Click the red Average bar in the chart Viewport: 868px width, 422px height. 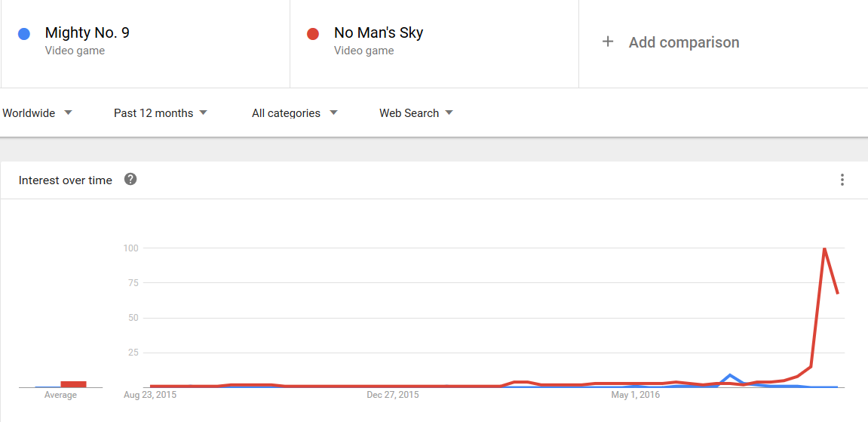[x=73, y=384]
